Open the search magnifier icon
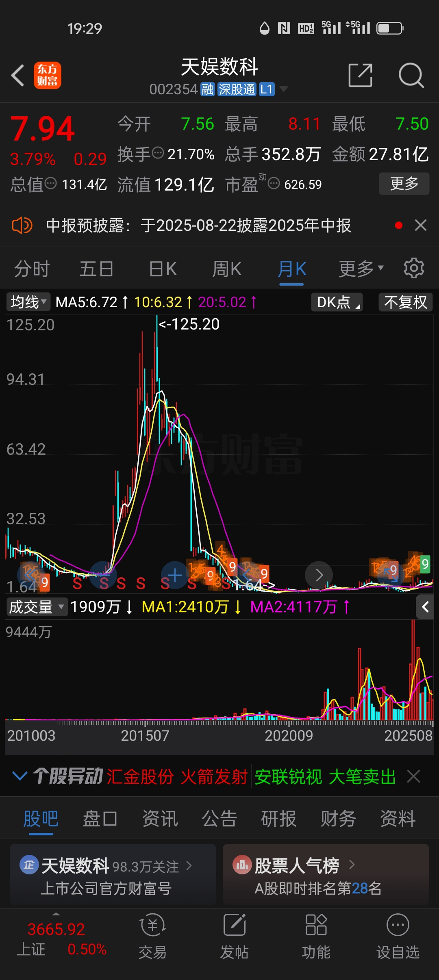Image resolution: width=439 pixels, height=980 pixels. coord(411,75)
